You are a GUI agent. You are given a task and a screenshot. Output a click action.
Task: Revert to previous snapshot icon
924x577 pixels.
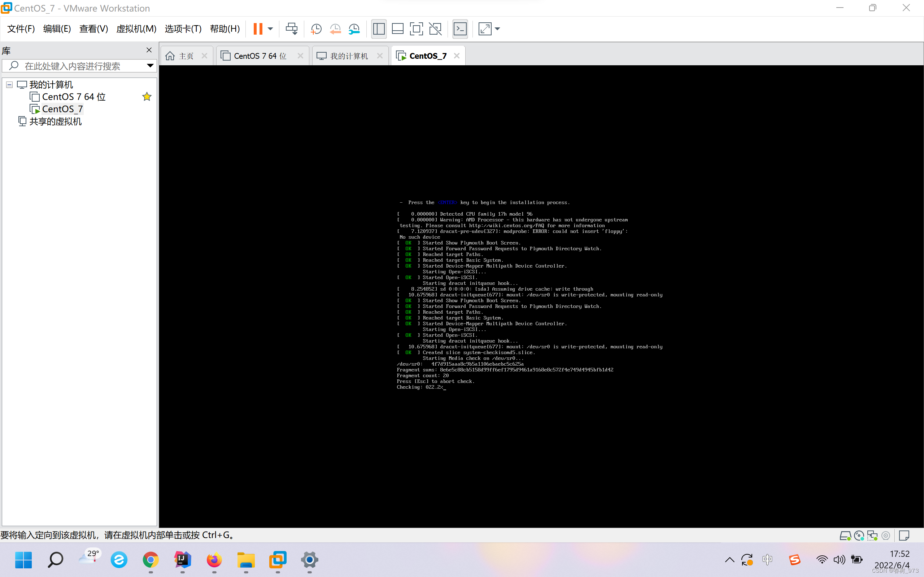(x=335, y=28)
